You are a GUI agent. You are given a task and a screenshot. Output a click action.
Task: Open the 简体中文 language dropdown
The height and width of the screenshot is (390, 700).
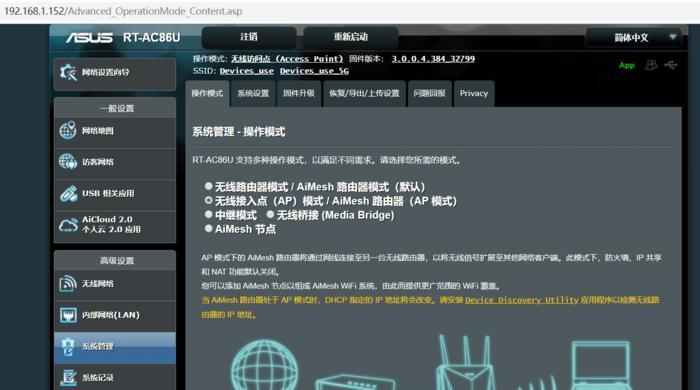point(633,37)
